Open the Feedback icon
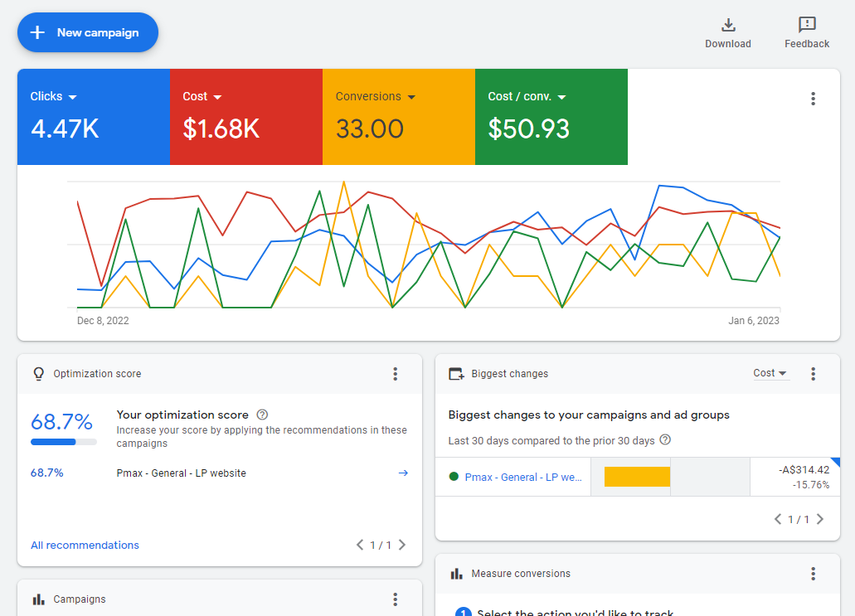855x616 pixels. tap(806, 25)
